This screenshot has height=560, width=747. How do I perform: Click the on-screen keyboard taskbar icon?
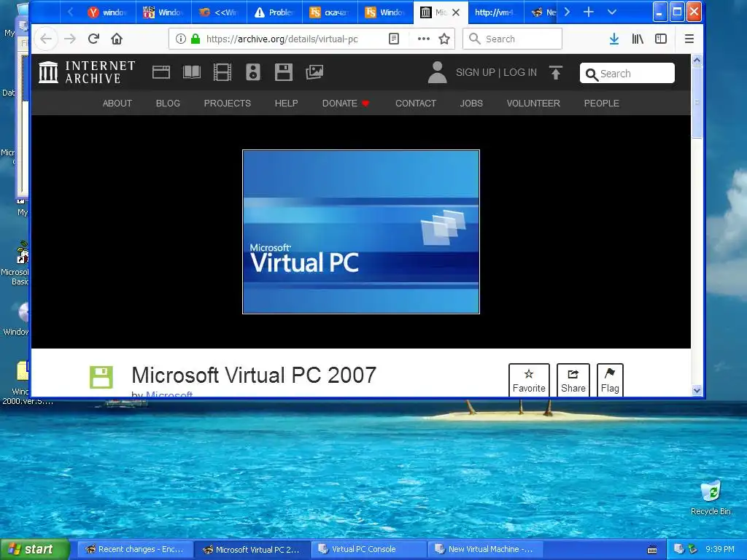(x=652, y=550)
